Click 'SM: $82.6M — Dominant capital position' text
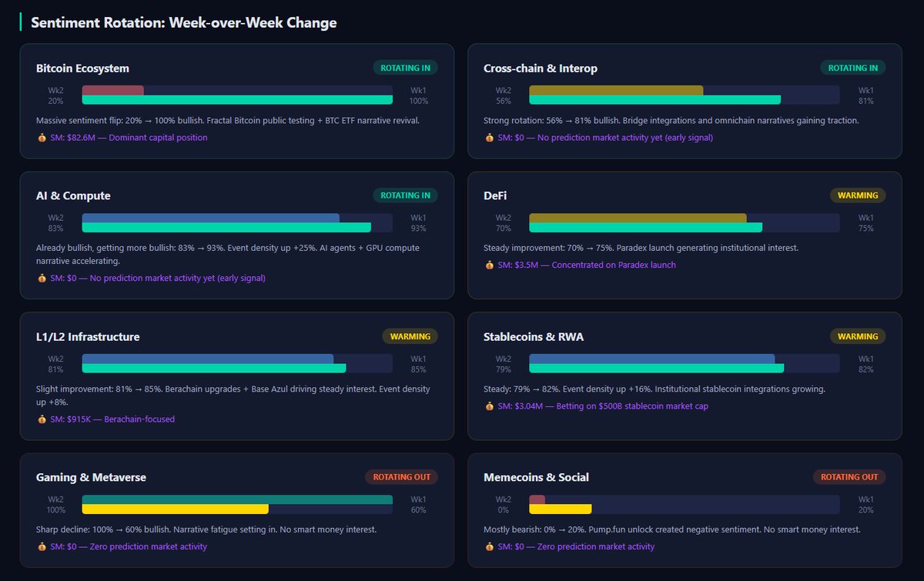924x581 pixels. [129, 138]
